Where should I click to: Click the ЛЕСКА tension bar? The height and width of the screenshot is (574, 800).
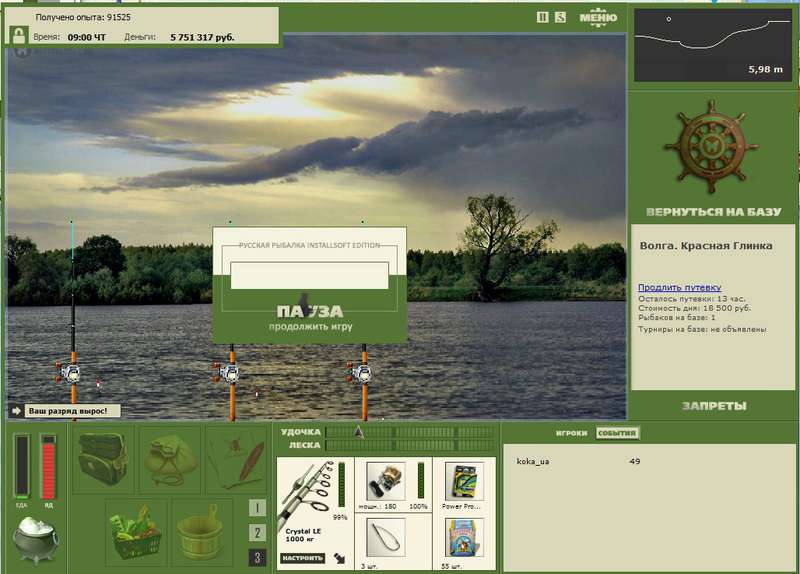(x=410, y=445)
